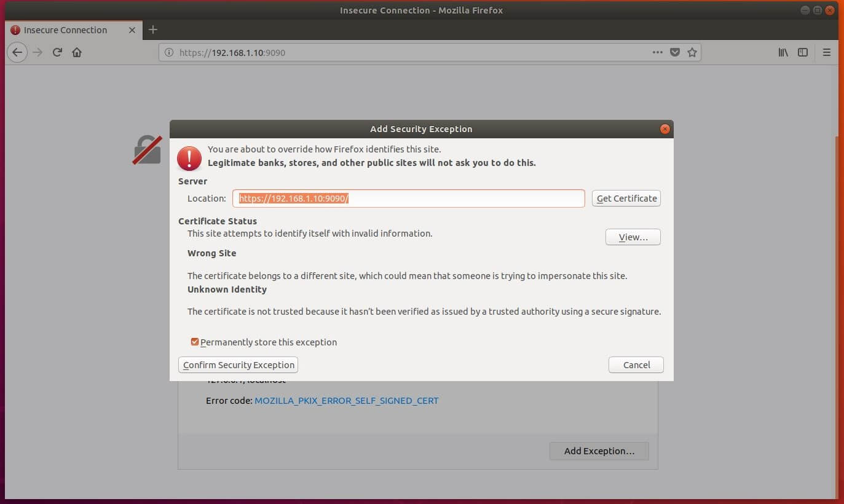Open a new tab with plus button
Image resolution: width=844 pixels, height=504 pixels.
click(x=153, y=30)
